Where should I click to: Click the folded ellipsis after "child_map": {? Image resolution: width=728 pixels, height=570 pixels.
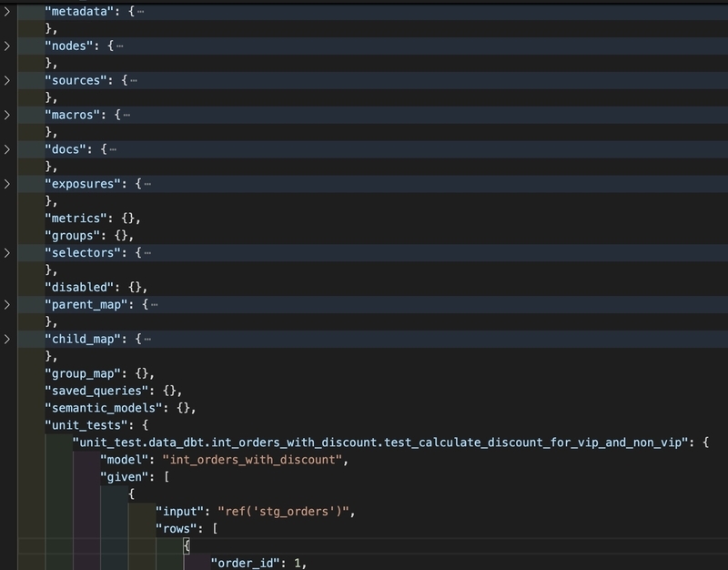(x=147, y=339)
